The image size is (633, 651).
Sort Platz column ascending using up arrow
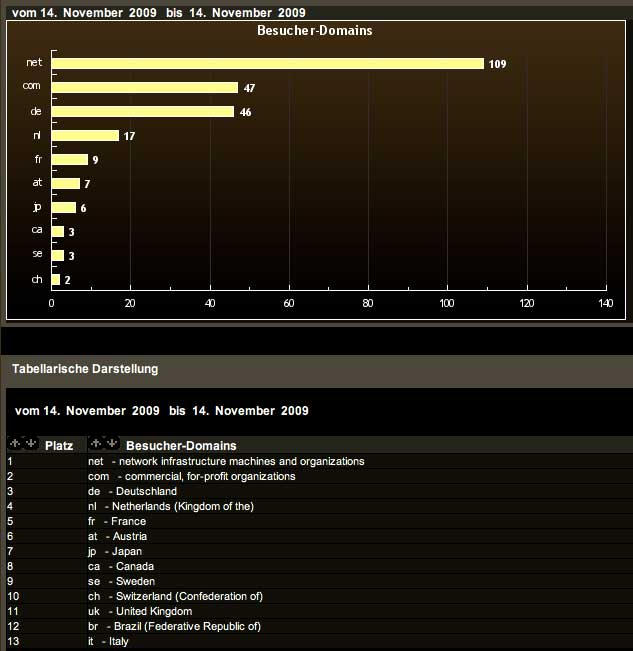[14, 444]
